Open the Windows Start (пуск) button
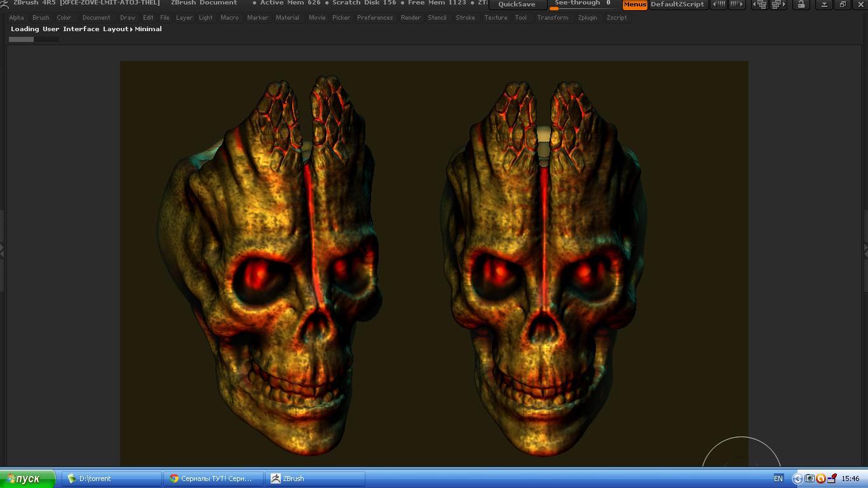 (27, 478)
